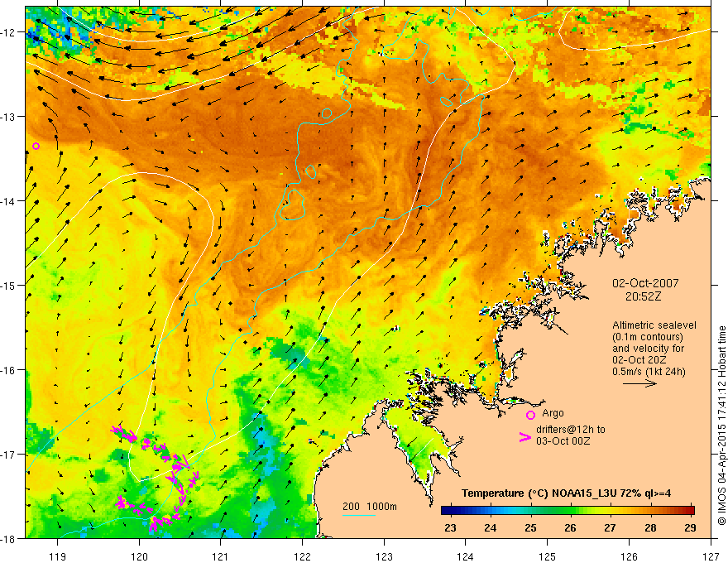Click the '28' colorbar label
This screenshot has width=728, height=563.
(x=650, y=528)
